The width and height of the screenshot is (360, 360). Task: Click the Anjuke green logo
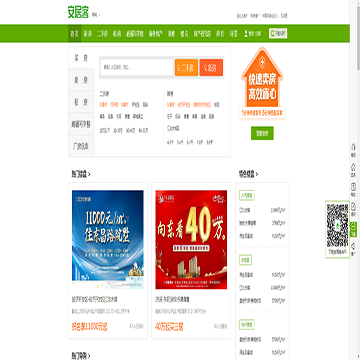tap(78, 12)
